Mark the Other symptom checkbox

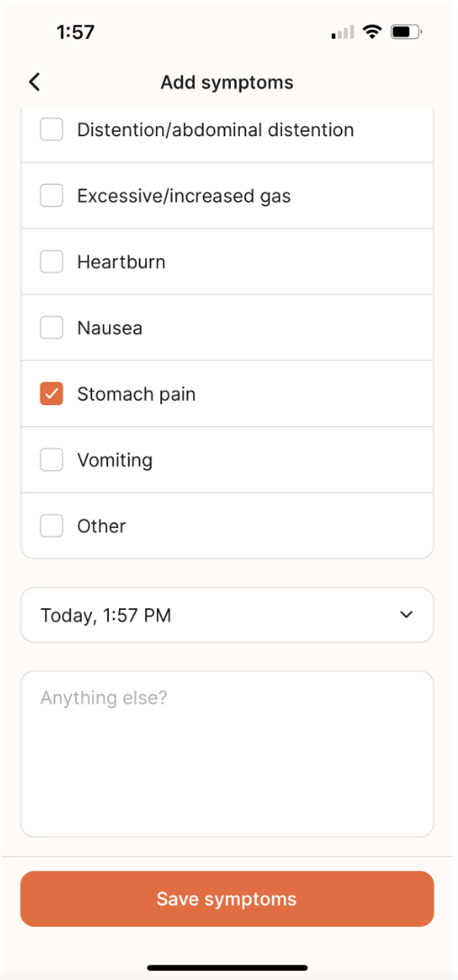[x=52, y=526]
